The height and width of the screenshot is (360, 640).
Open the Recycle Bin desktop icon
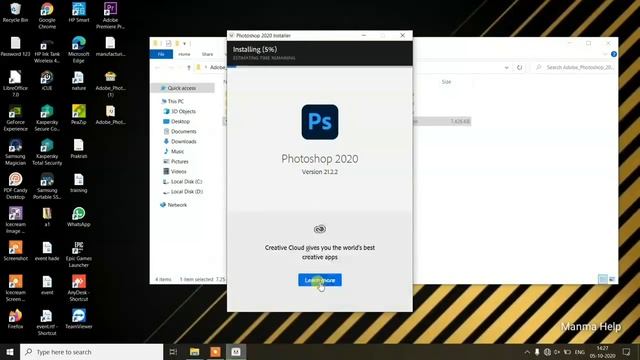tap(16, 13)
